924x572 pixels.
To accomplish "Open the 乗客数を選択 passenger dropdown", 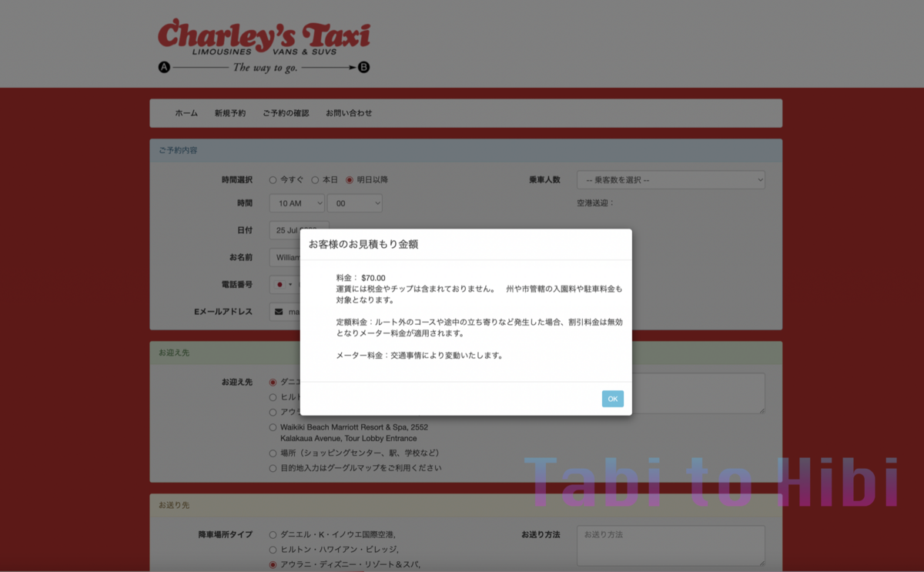I will click(x=670, y=179).
